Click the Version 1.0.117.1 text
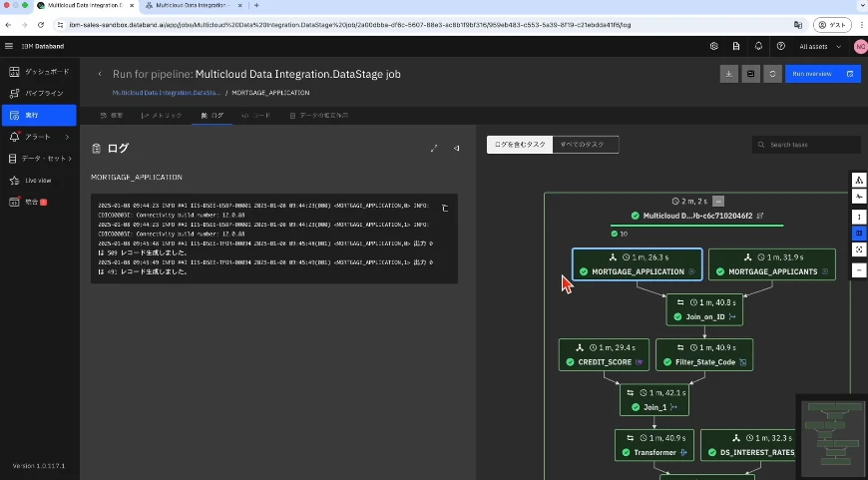868x480 pixels. pos(39,466)
